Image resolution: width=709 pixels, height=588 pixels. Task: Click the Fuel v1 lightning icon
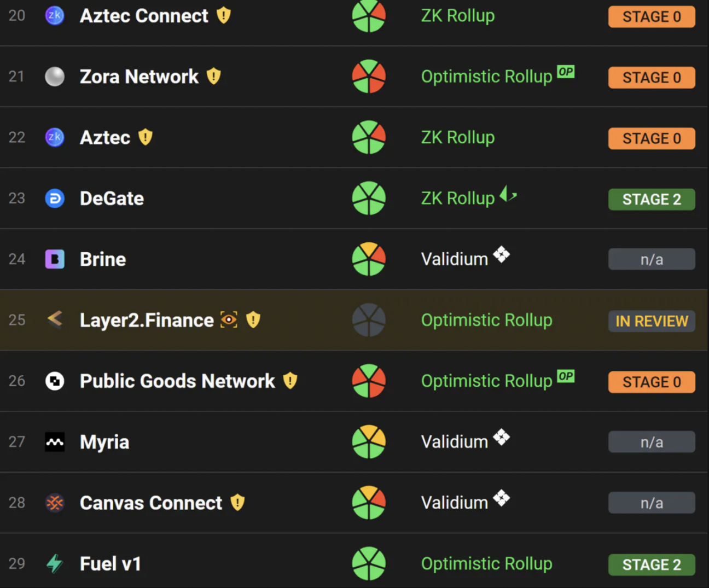tap(55, 563)
